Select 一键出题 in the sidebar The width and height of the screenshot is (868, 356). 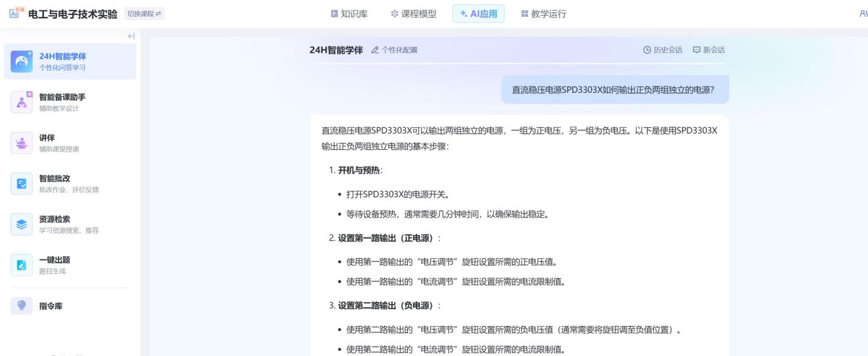tap(70, 265)
